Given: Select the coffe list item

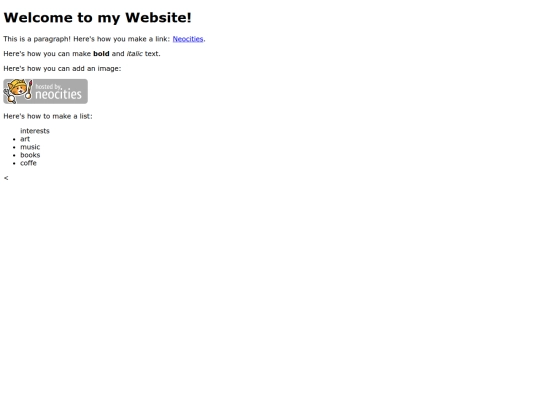Looking at the screenshot, I should (x=28, y=163).
